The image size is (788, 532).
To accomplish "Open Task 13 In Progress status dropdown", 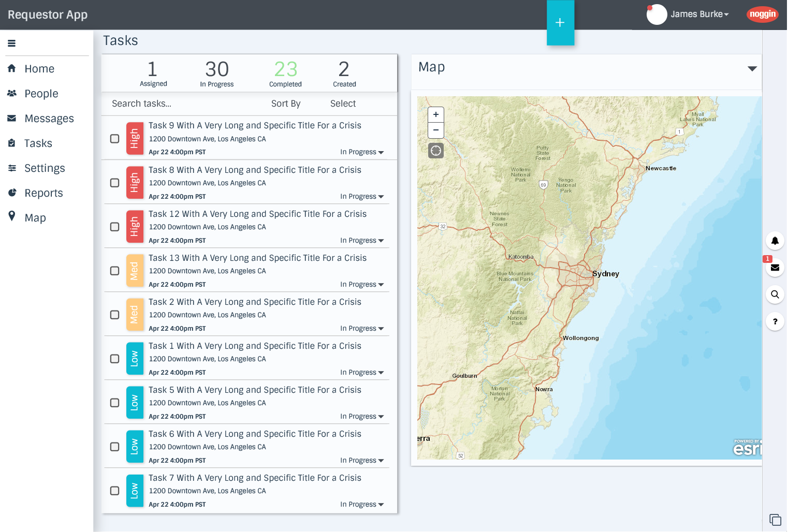I will [362, 285].
